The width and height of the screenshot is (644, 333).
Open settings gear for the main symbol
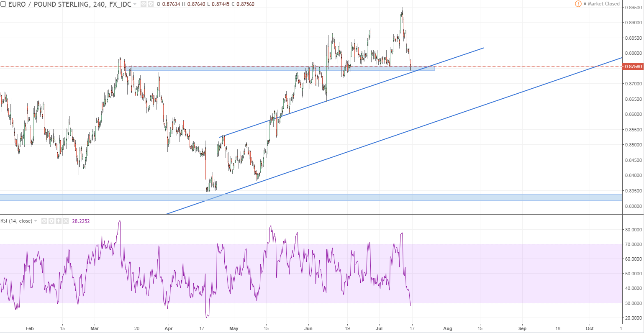point(150,4)
